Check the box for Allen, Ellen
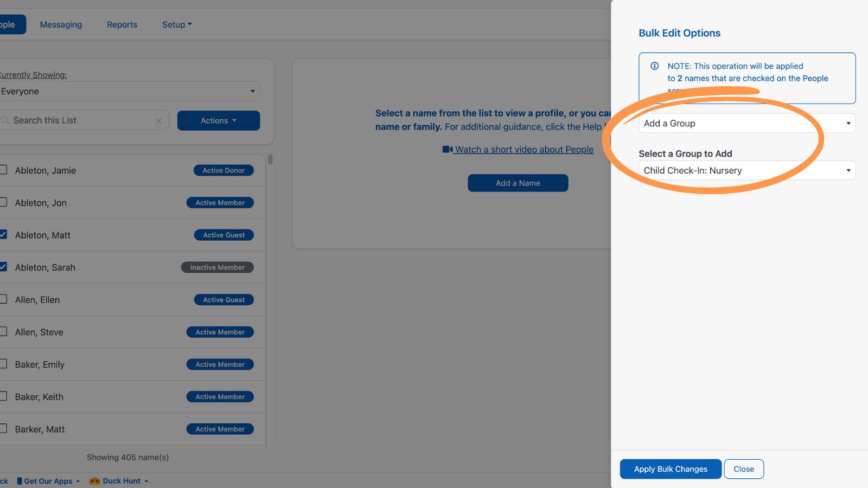 point(3,299)
